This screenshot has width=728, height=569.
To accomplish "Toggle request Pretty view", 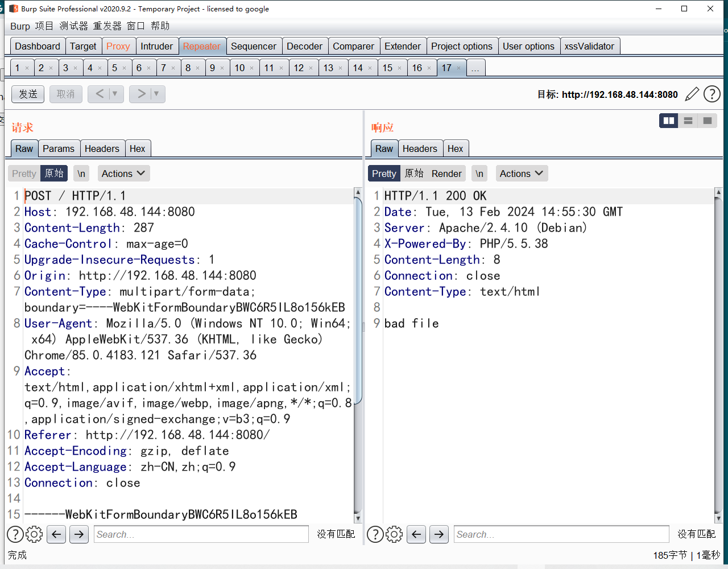I will 24,174.
